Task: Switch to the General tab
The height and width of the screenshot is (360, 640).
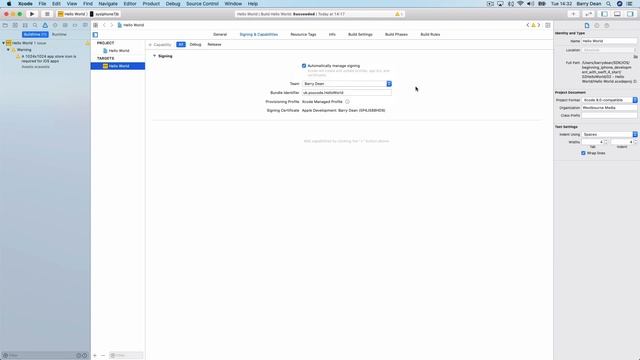Action: pyautogui.click(x=220, y=35)
